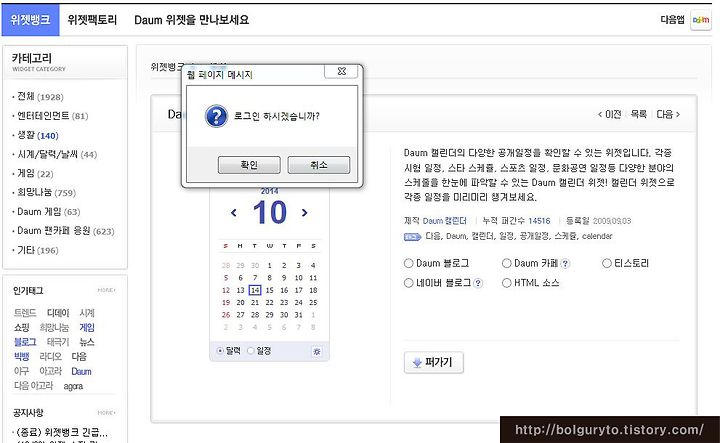Click date 31 in calendar widget
Viewport: 720px width, 443px height.
click(x=298, y=315)
